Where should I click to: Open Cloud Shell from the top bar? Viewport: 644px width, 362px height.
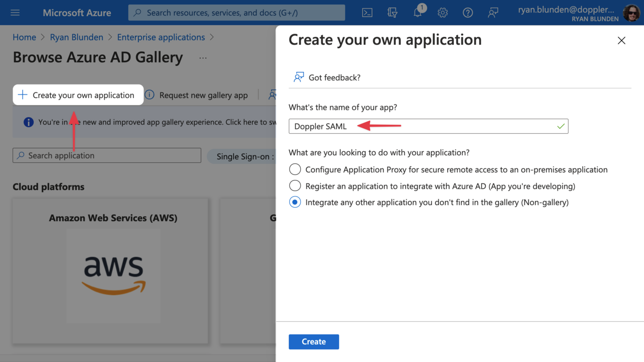(x=367, y=13)
